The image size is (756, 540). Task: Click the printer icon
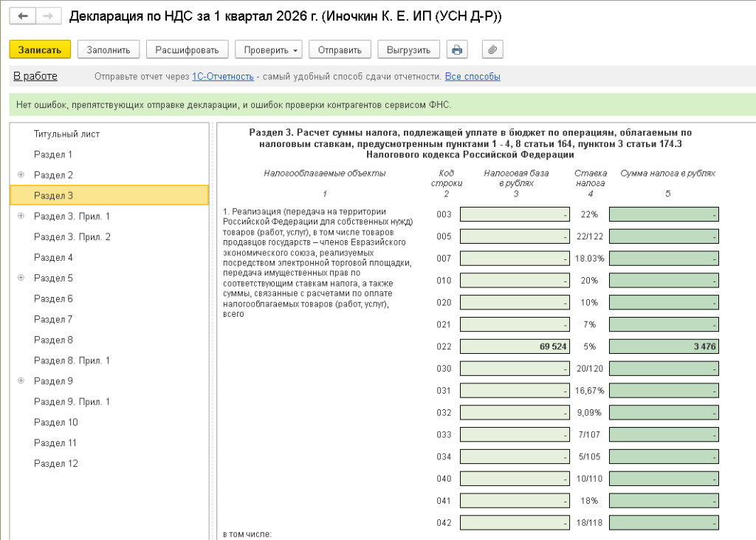pos(457,49)
